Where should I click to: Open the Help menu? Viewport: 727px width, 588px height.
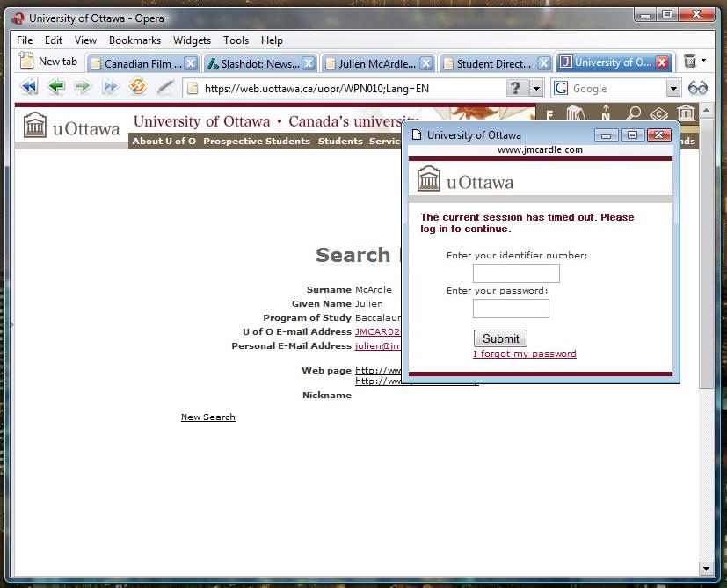(x=272, y=40)
